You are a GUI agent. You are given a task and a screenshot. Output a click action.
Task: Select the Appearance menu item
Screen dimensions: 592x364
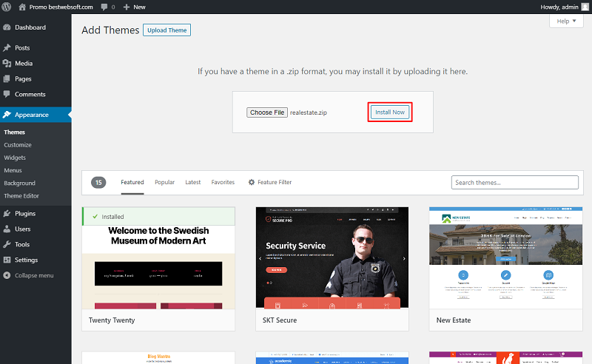(x=36, y=115)
